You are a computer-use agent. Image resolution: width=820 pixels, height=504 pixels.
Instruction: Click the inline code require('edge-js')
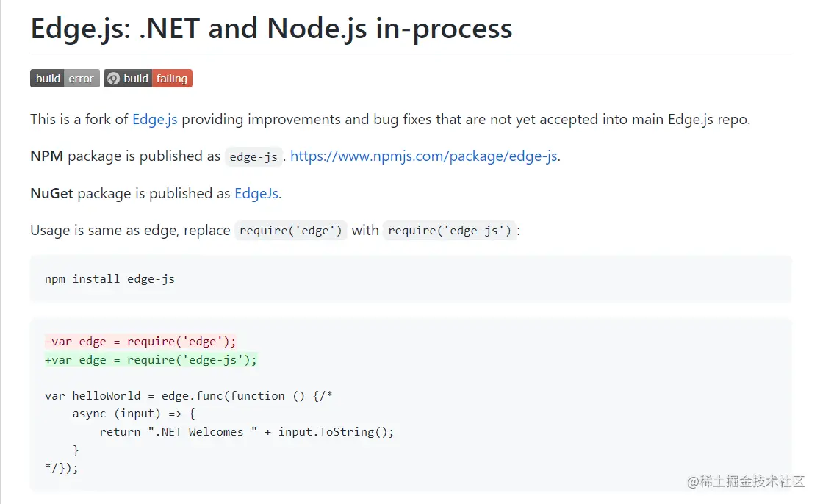tap(449, 231)
